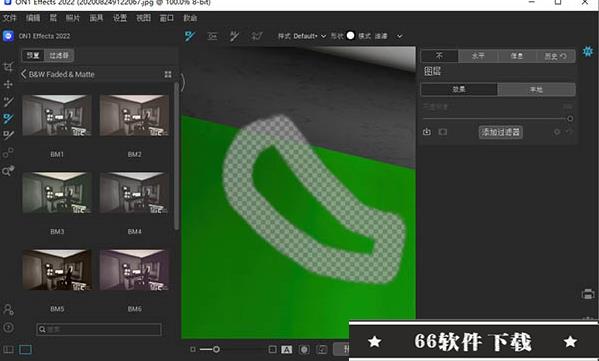Image resolution: width=599 pixels, height=361 pixels.
Task: Toggle grid thumbnail view for presets
Action: point(168,74)
